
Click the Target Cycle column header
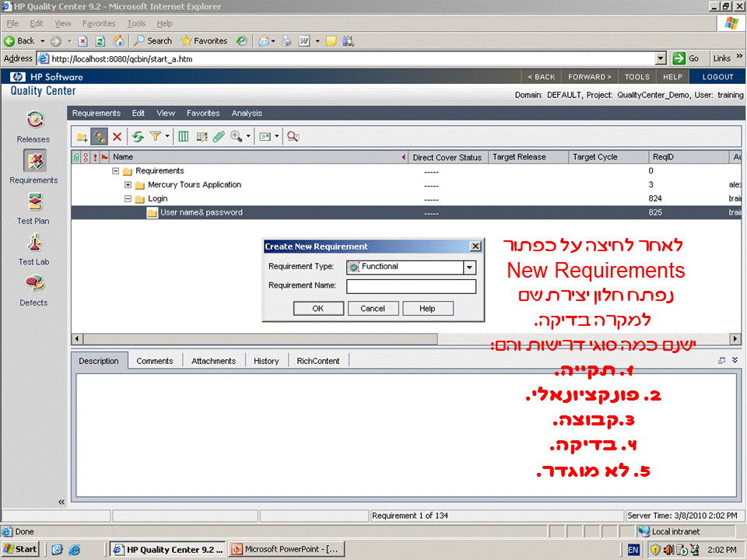608,157
